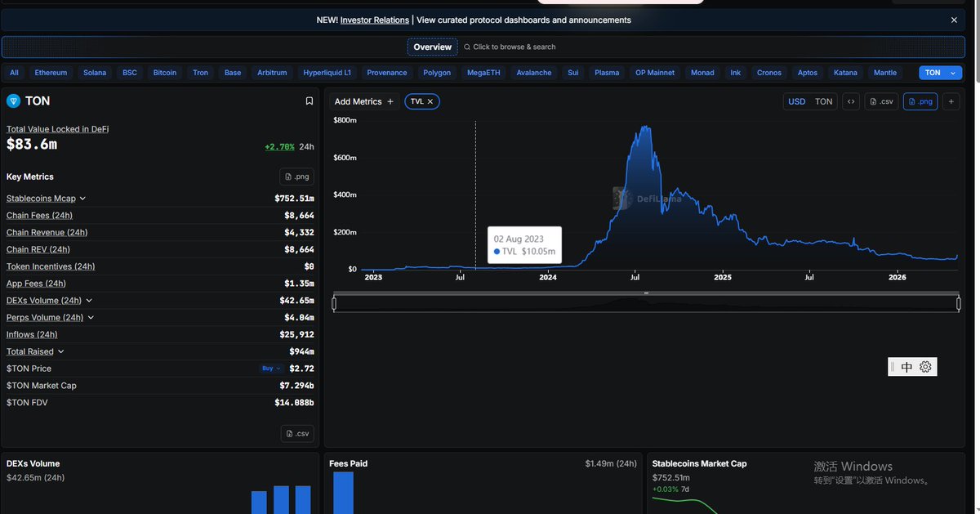The height and width of the screenshot is (514, 980).
Task: Click the search magnifier icon
Action: [466, 47]
